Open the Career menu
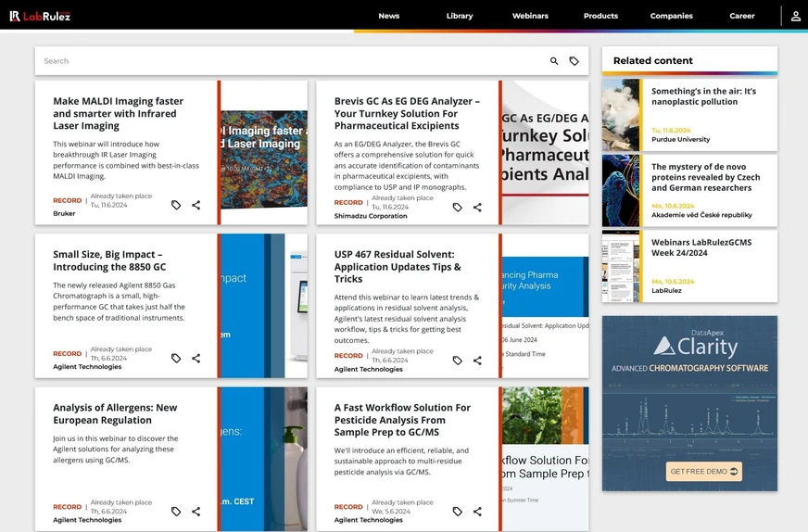The width and height of the screenshot is (808, 532). coord(742,16)
